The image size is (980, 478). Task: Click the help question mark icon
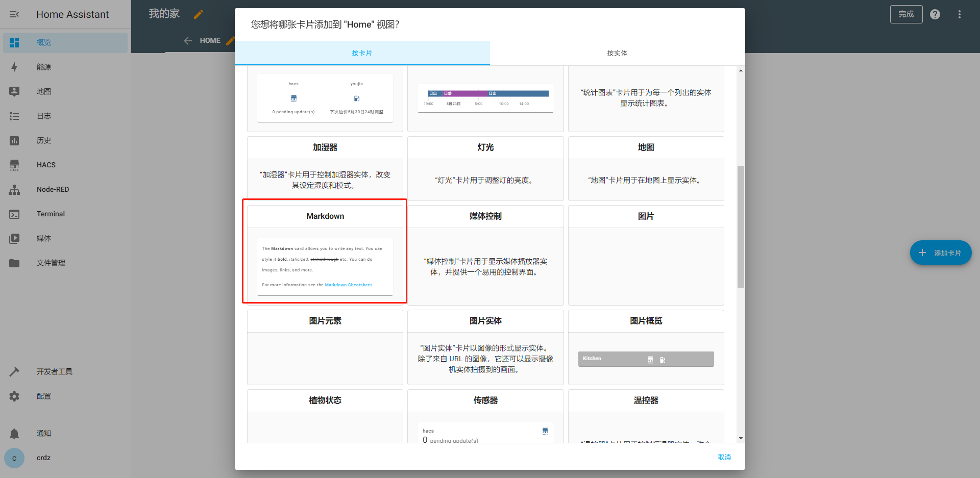point(935,14)
